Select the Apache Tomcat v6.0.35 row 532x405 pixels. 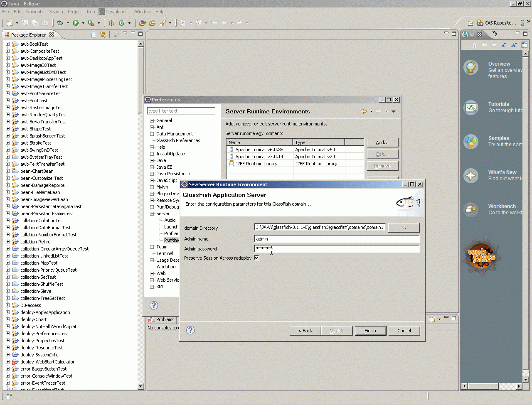pyautogui.click(x=296, y=150)
